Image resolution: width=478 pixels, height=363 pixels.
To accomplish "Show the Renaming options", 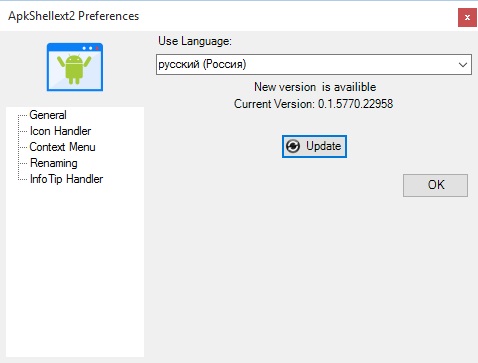I will (x=54, y=163).
